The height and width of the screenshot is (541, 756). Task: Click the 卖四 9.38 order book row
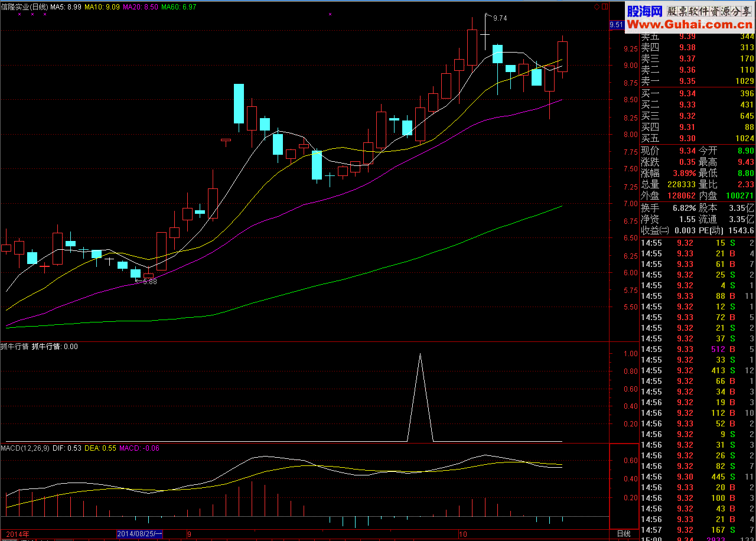click(698, 48)
